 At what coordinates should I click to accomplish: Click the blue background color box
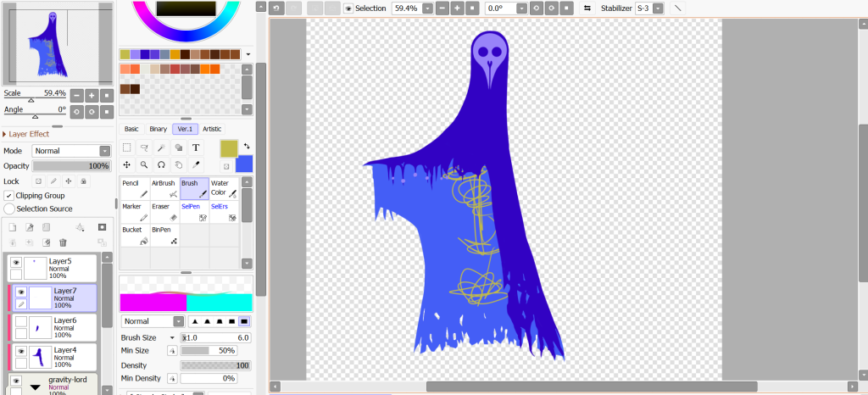click(244, 164)
